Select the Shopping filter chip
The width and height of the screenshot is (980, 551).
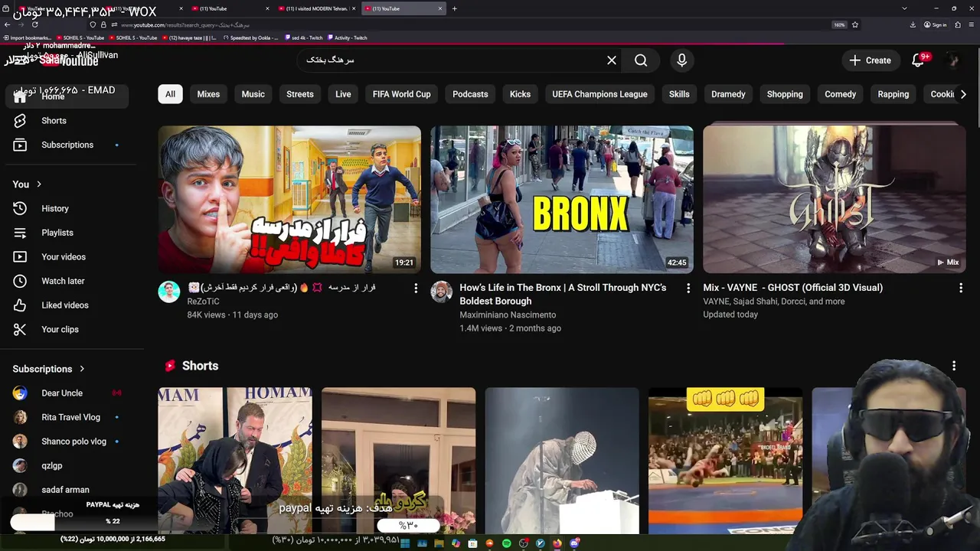point(785,94)
